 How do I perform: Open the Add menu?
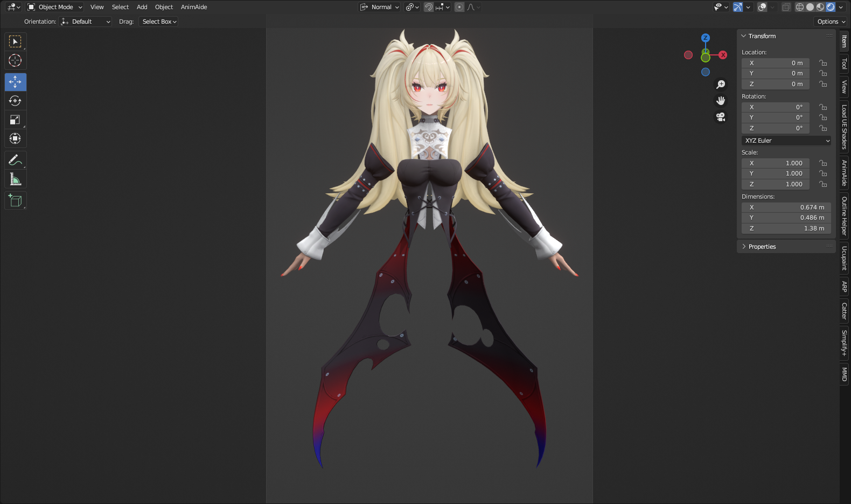142,7
